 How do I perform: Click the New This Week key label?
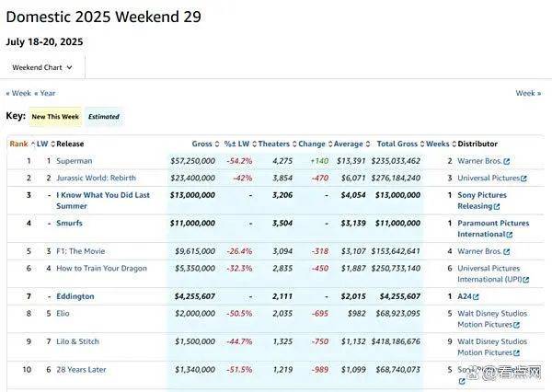pyautogui.click(x=55, y=117)
